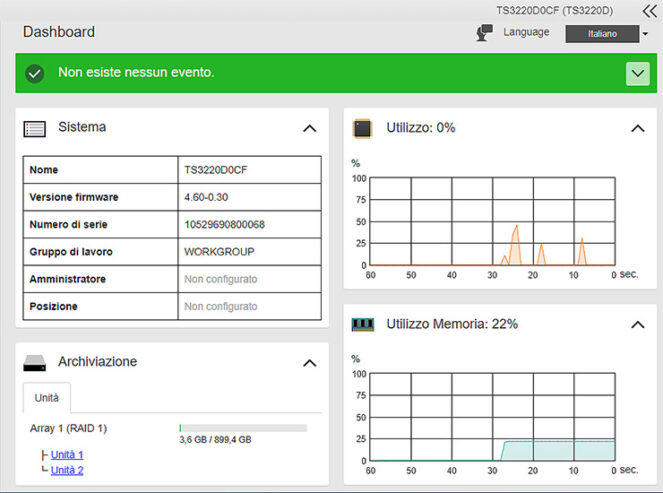Collapse the Utilizzo CPU panel

tap(637, 128)
